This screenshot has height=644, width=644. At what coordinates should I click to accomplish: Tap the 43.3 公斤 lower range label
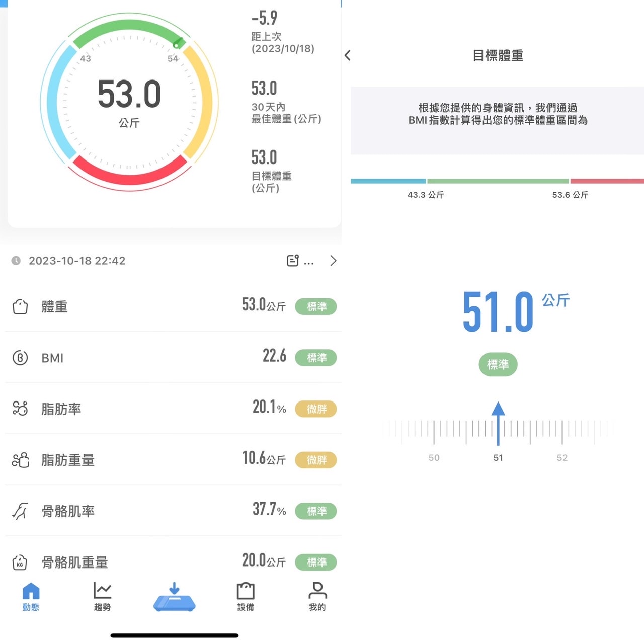426,195
